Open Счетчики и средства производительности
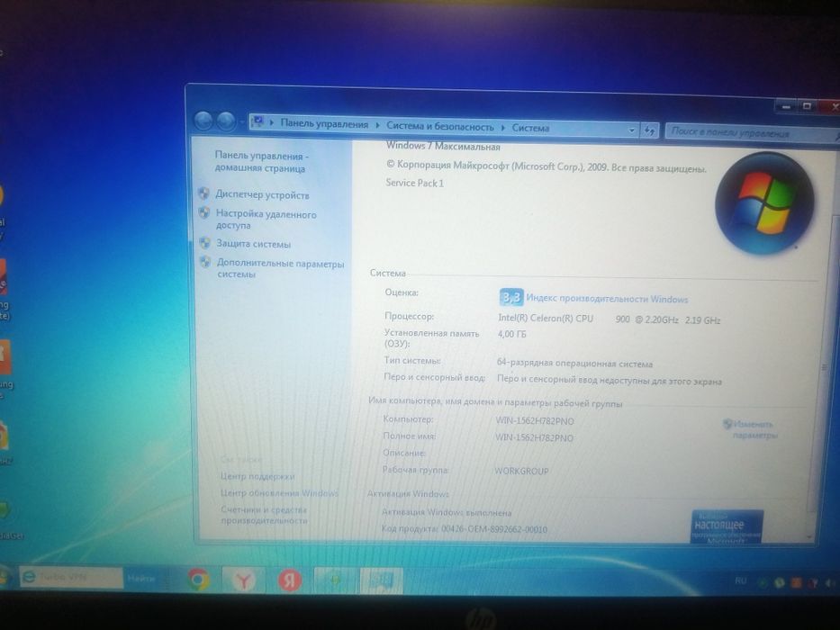 [264, 515]
